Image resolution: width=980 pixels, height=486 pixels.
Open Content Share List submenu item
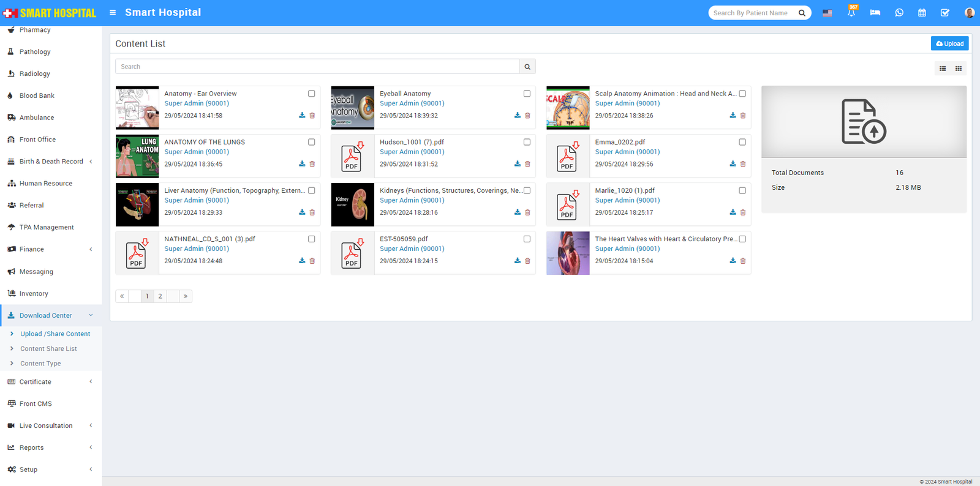click(x=48, y=349)
